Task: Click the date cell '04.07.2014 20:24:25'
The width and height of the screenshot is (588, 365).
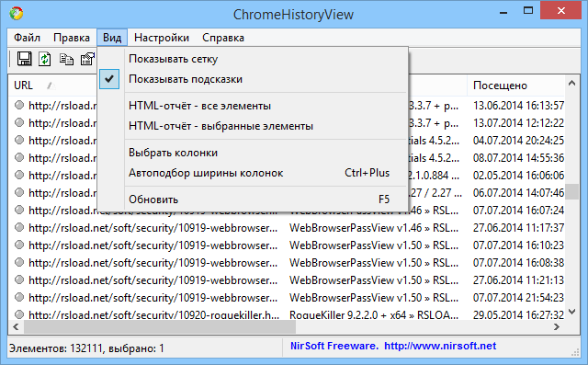Action: pos(518,141)
